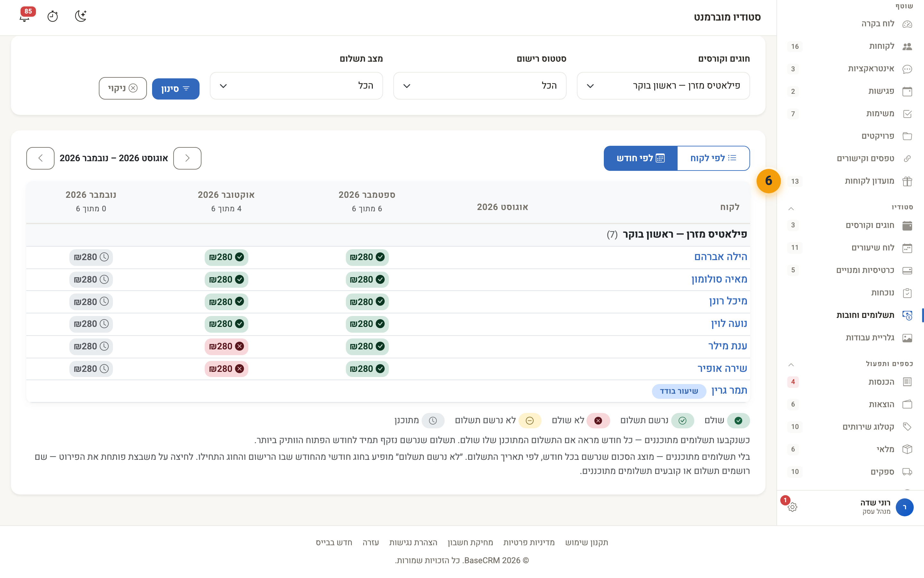Collapse the כספים ותפעול sidebar section
The height and width of the screenshot is (578, 924).
click(x=791, y=365)
